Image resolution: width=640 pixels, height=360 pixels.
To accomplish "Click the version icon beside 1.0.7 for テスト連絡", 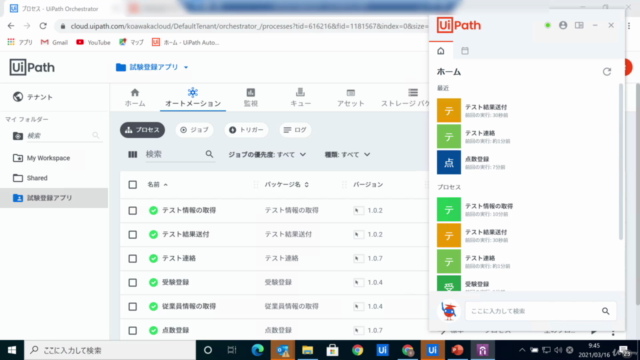I will pyautogui.click(x=358, y=258).
